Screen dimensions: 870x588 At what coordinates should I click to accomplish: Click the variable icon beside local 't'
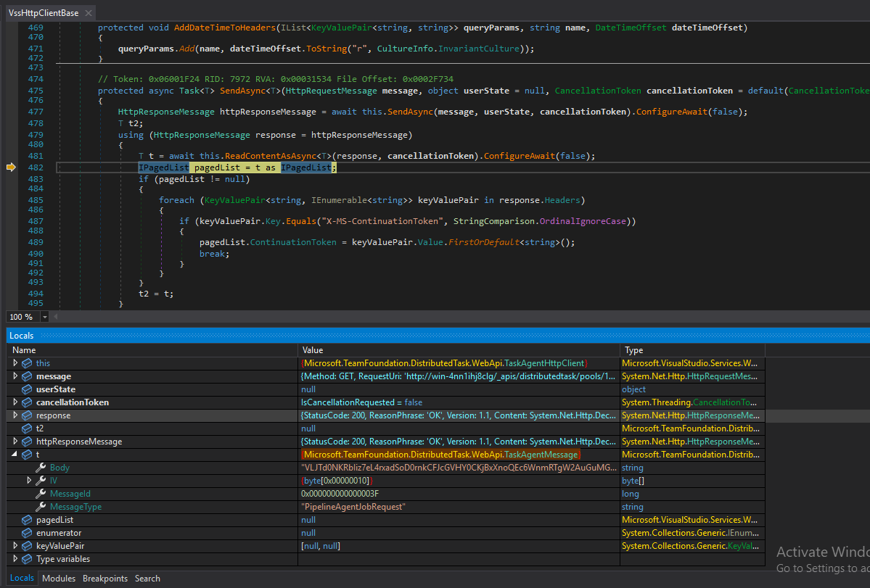pyautogui.click(x=27, y=455)
